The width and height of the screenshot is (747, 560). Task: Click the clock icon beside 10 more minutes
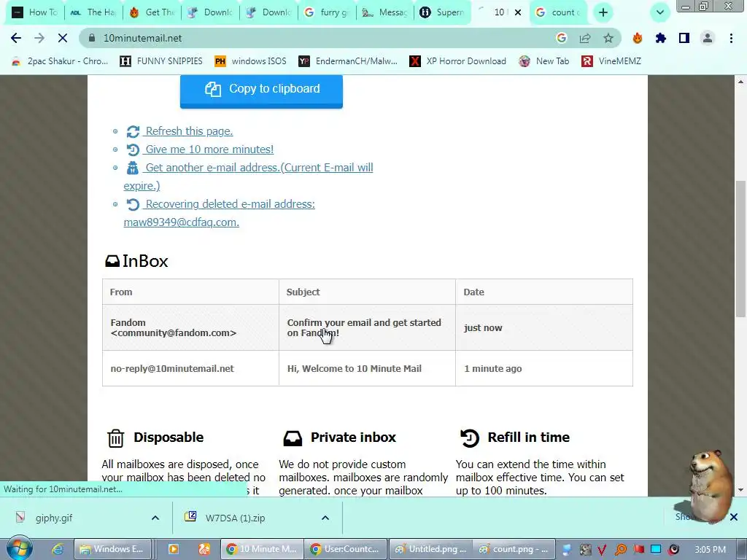click(x=133, y=149)
